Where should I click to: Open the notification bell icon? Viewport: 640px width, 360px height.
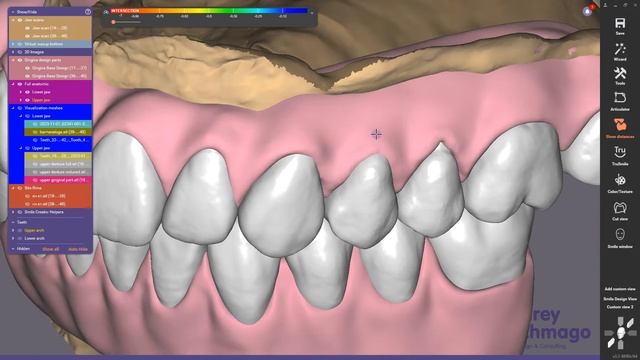click(x=588, y=11)
